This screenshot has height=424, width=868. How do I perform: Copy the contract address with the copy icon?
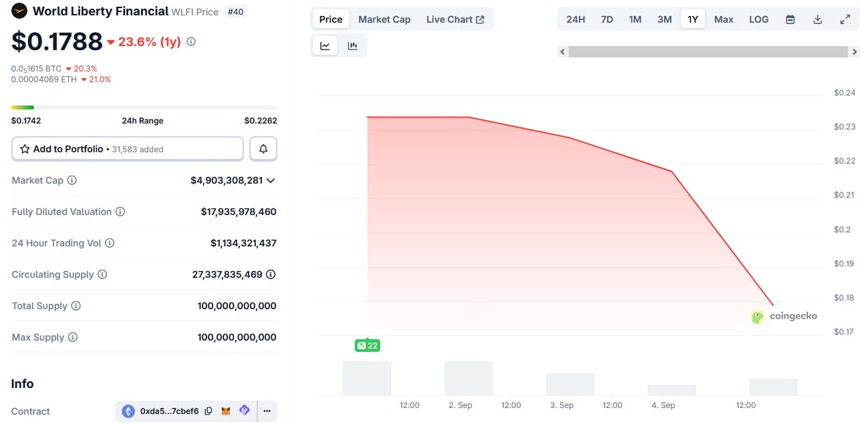tap(208, 411)
